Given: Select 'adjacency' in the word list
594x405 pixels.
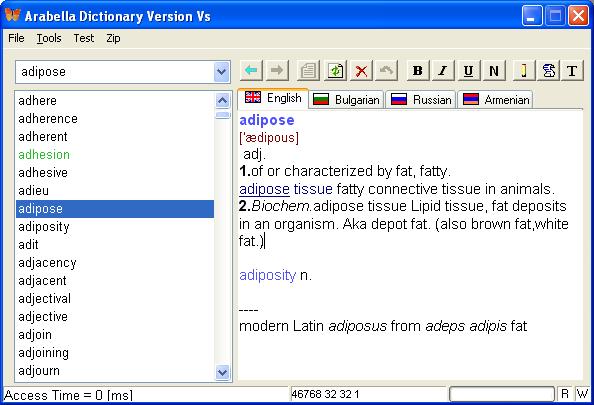Looking at the screenshot, I should pyautogui.click(x=115, y=263).
